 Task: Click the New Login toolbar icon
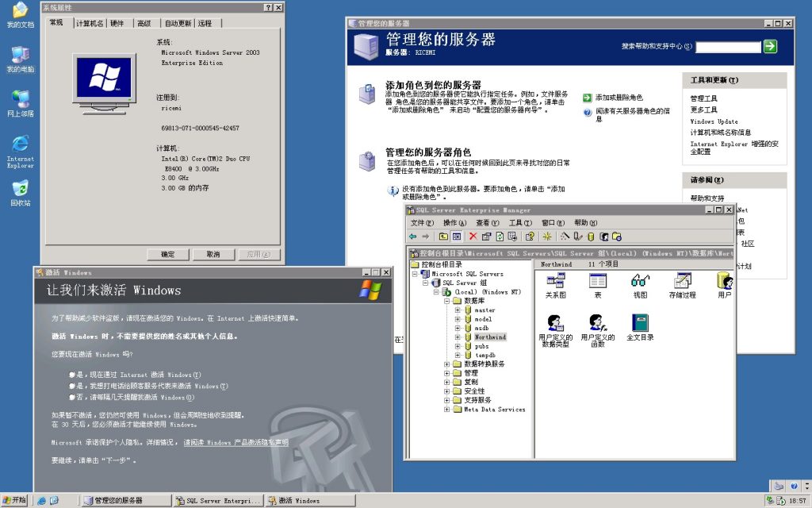click(603, 237)
